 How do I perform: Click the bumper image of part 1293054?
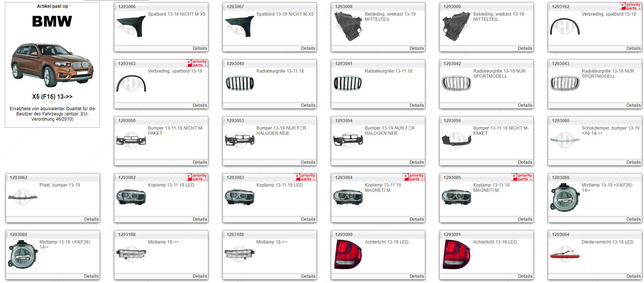(348, 140)
